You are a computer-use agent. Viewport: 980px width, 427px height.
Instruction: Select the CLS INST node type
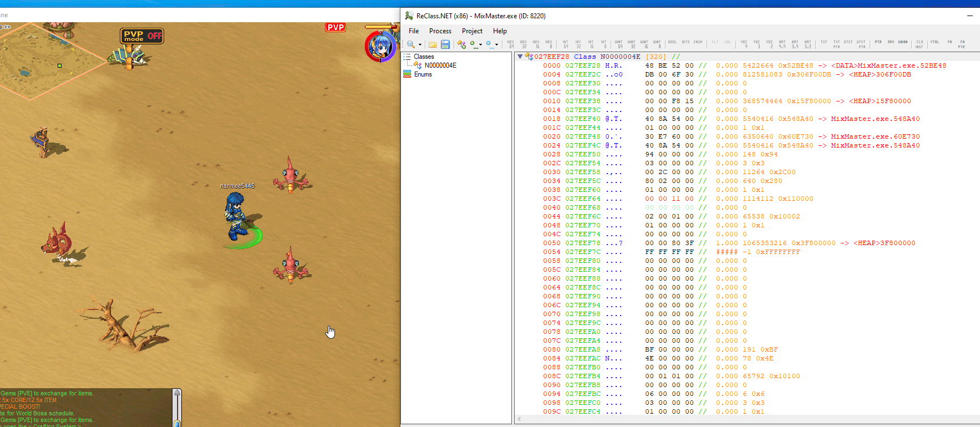(920, 44)
